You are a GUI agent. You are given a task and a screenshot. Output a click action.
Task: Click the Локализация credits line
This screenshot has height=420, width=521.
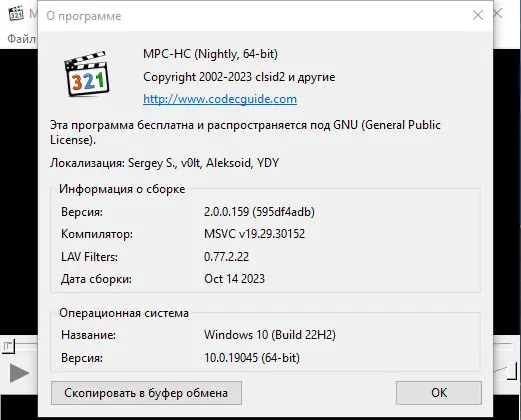[165, 163]
